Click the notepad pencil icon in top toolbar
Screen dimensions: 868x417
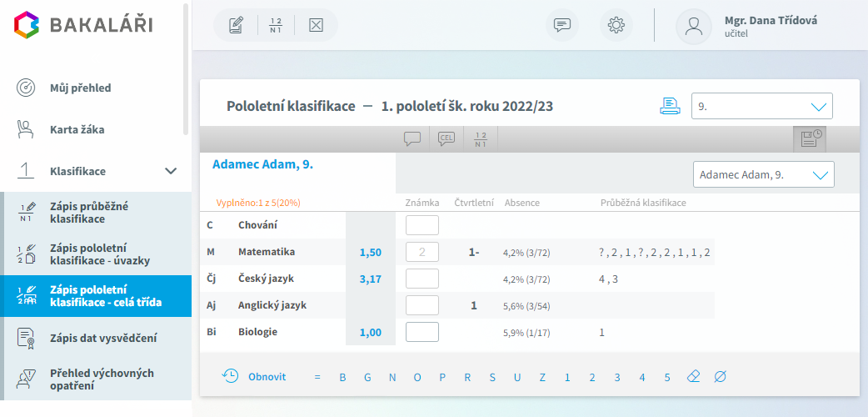coord(237,25)
